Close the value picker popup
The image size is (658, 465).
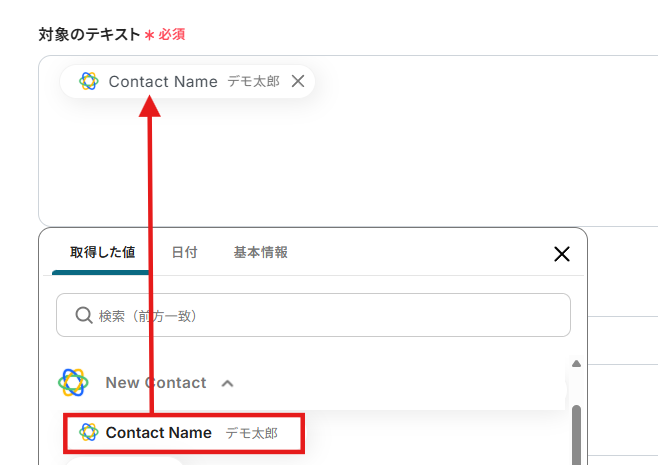(562, 254)
